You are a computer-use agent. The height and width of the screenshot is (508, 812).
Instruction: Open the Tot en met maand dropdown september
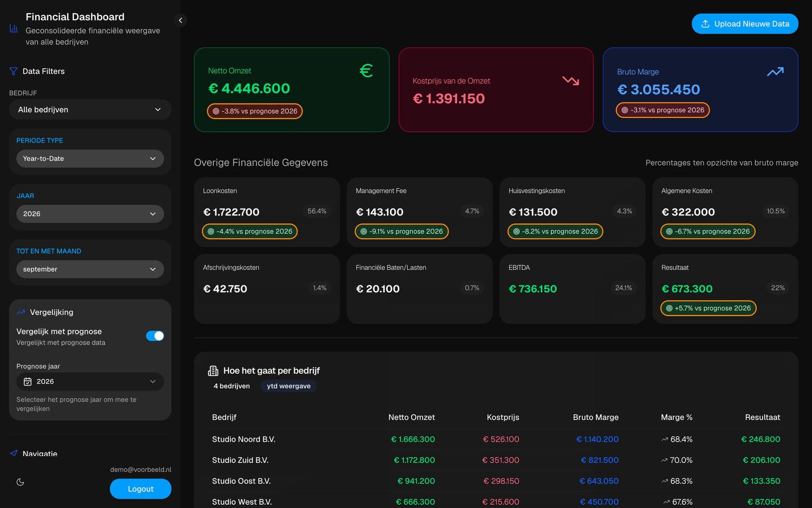point(90,269)
